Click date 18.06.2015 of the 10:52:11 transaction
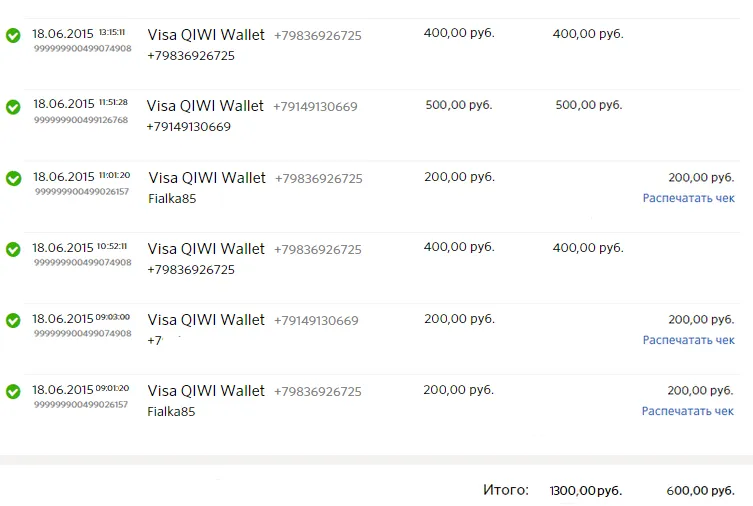Screen dimensions: 753x506 [x=63, y=248]
